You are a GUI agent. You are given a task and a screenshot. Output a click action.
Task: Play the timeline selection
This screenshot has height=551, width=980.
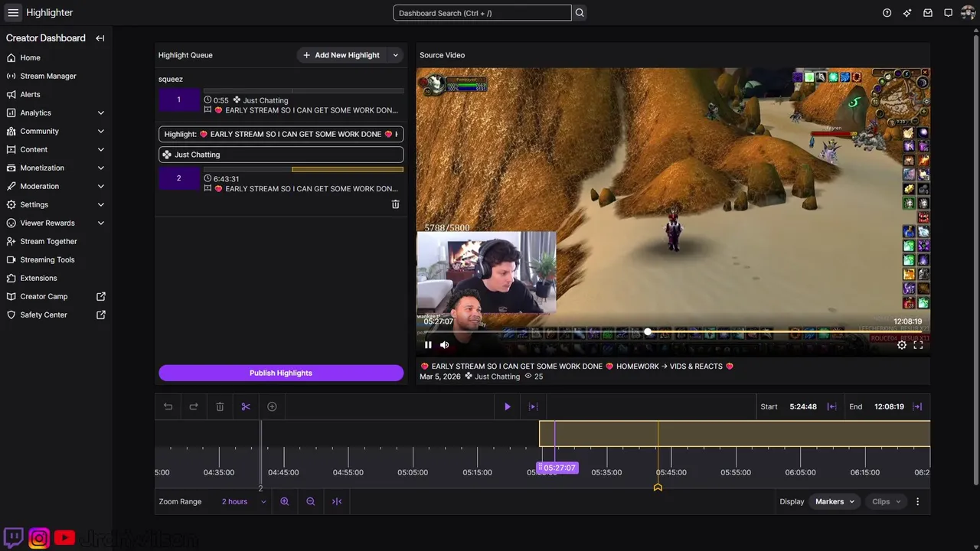pos(507,406)
